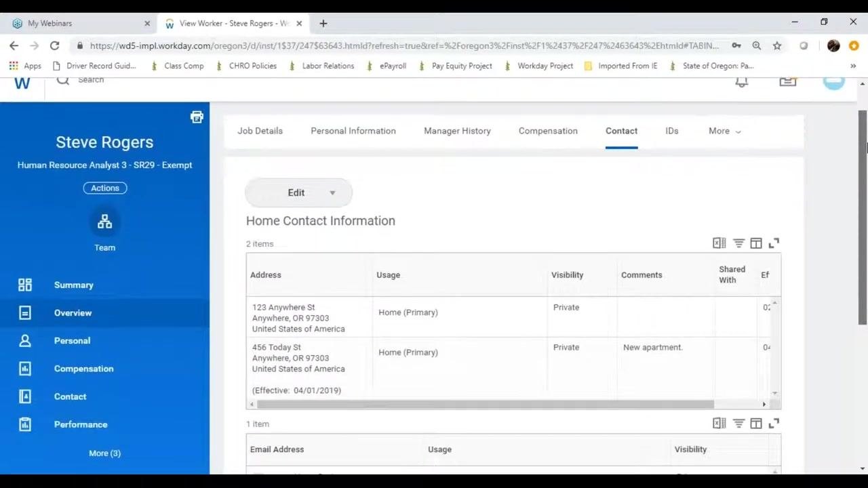This screenshot has width=868, height=488.
Task: Export Home Contact table to Excel
Action: (x=719, y=243)
